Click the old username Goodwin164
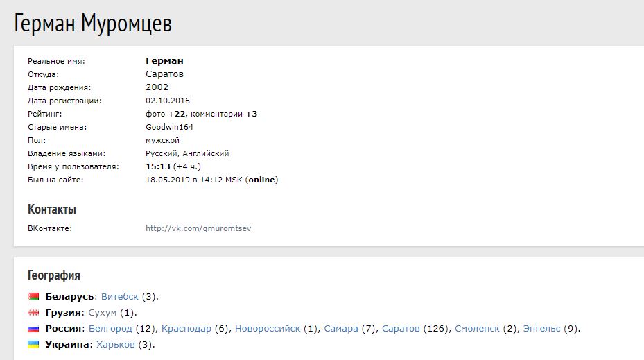 coord(169,127)
